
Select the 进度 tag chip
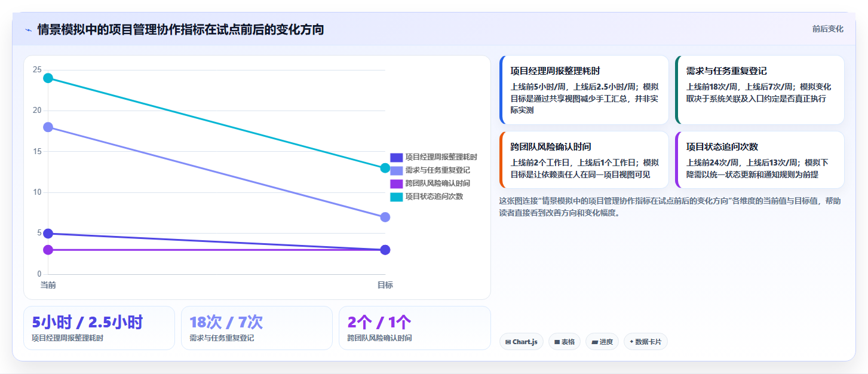[x=602, y=342]
